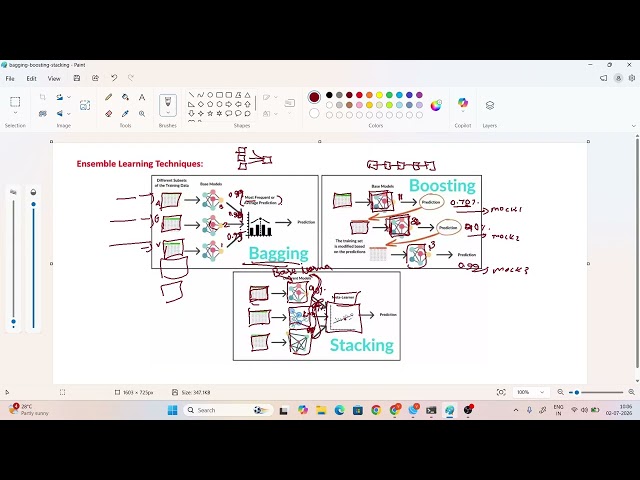Open the weather widget showing Partly sunny
This screenshot has width=640, height=480.
[29, 409]
